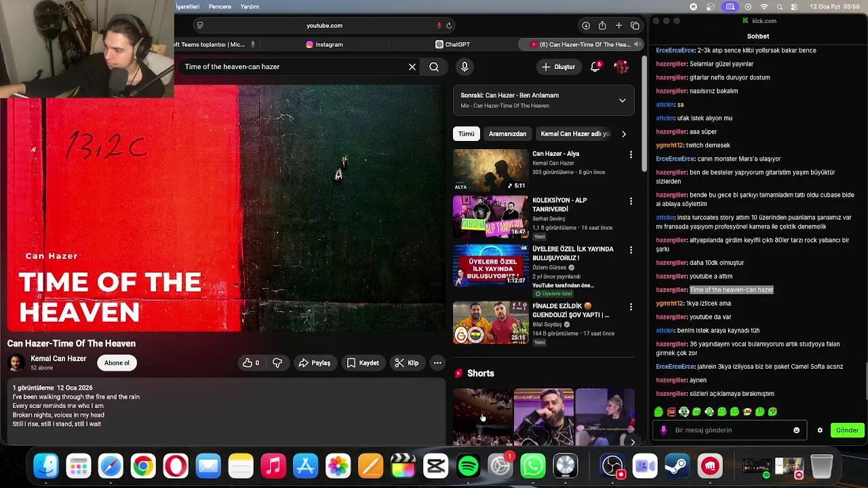The width and height of the screenshot is (868, 488).
Task: Show next Shorts with the arrow
Action: pyautogui.click(x=632, y=442)
